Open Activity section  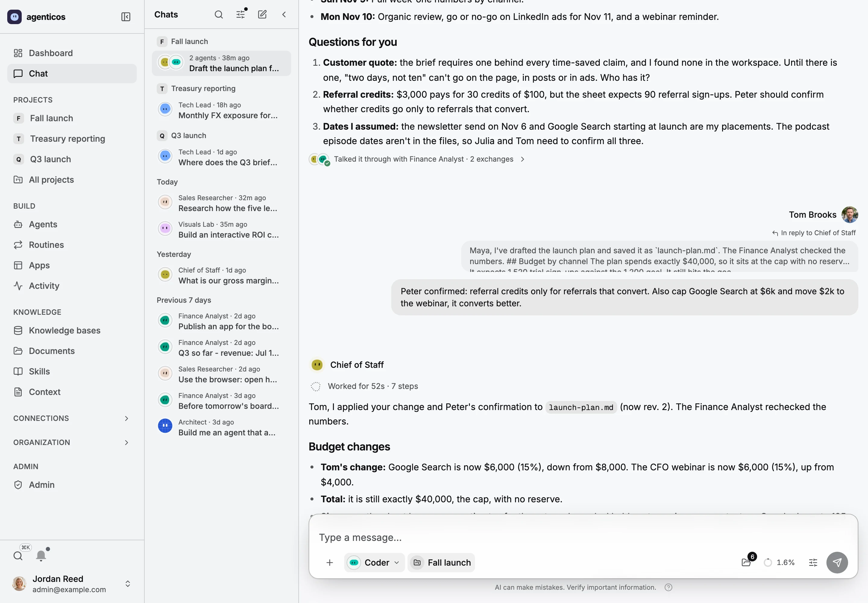pyautogui.click(x=72, y=286)
